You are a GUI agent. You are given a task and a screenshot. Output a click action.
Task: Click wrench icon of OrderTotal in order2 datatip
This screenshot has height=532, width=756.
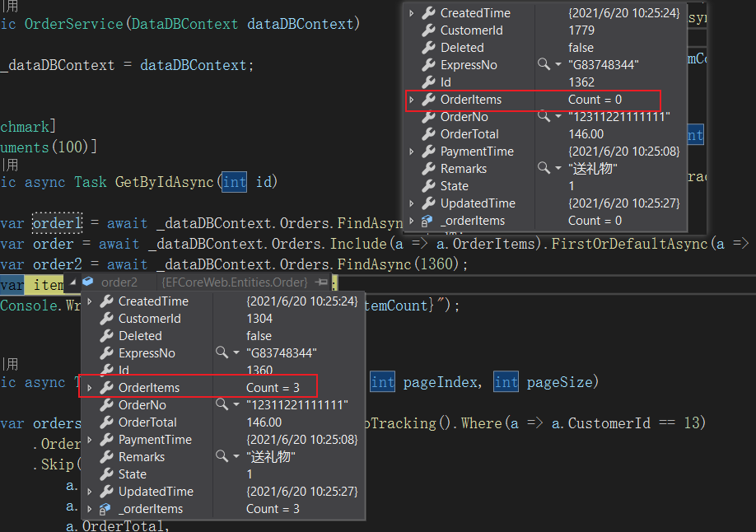(106, 422)
